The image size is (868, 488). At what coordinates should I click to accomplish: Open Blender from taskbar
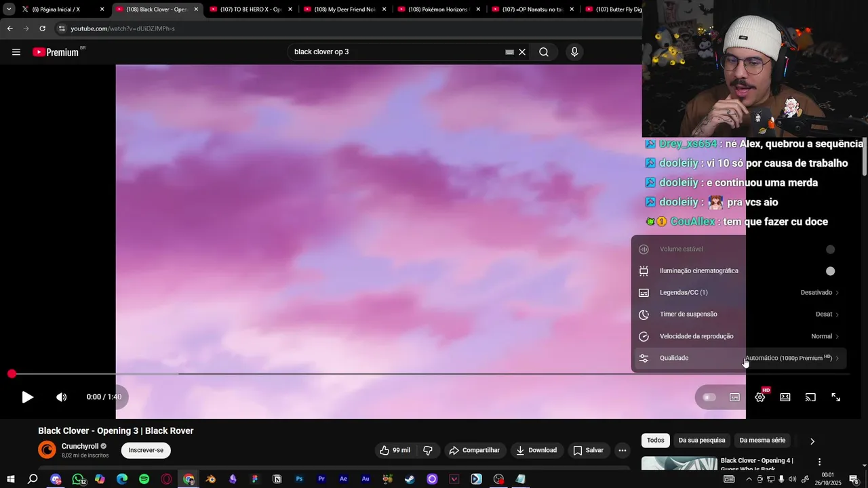(x=211, y=479)
